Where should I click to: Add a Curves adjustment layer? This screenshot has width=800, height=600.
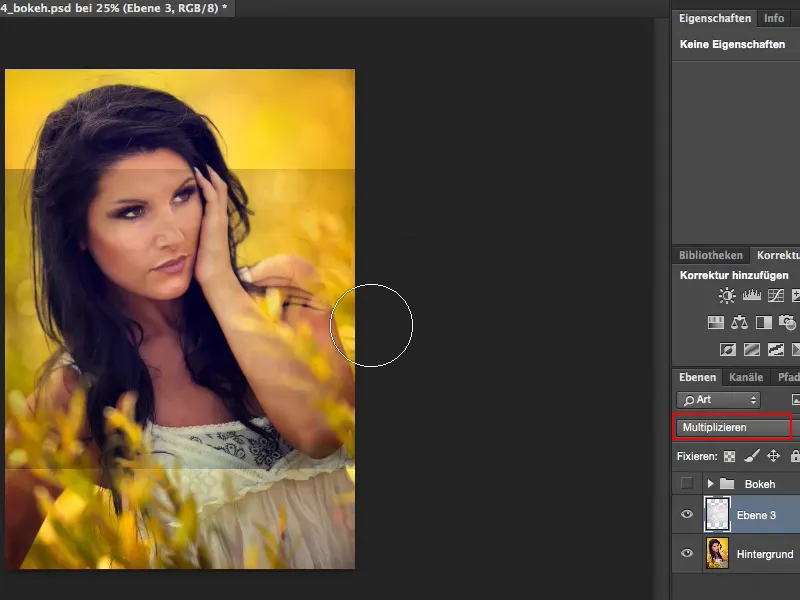click(776, 295)
